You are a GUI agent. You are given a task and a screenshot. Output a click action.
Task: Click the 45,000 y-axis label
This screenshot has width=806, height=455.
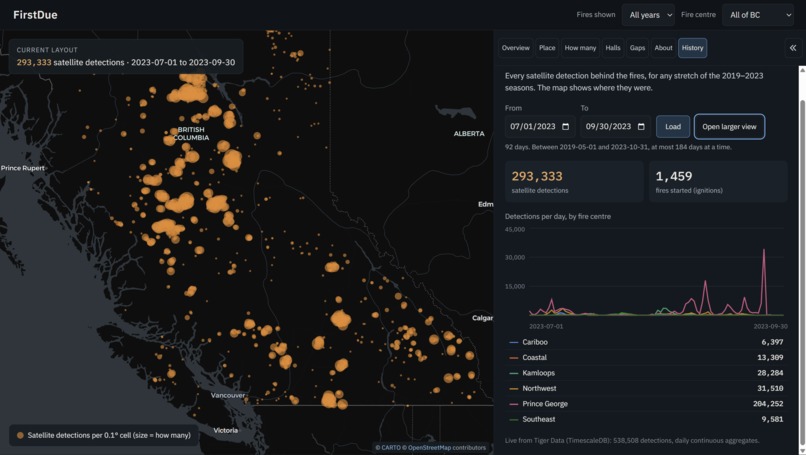click(x=515, y=229)
